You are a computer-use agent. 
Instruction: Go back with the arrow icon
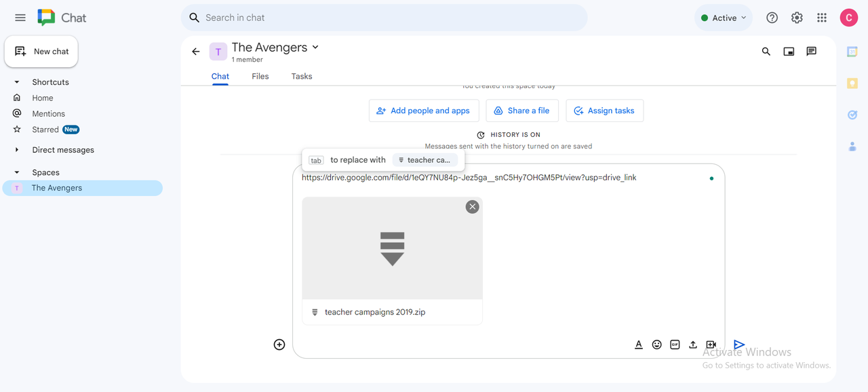point(196,52)
